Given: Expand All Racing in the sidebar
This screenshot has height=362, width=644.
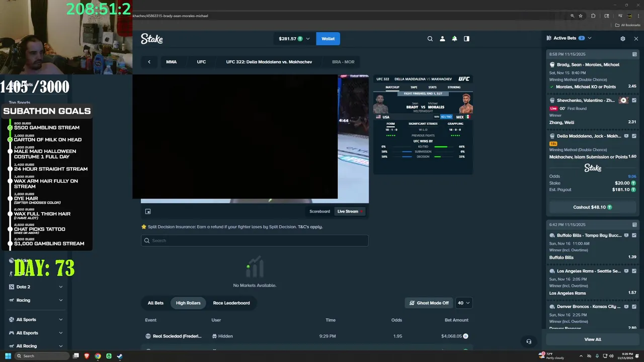Looking at the screenshot, I should coord(61,346).
